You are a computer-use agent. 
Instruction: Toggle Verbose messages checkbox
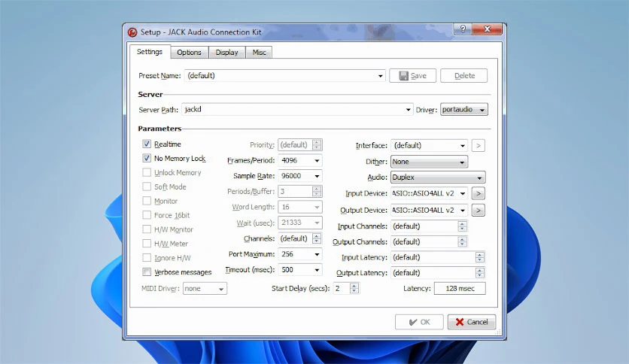pos(147,271)
